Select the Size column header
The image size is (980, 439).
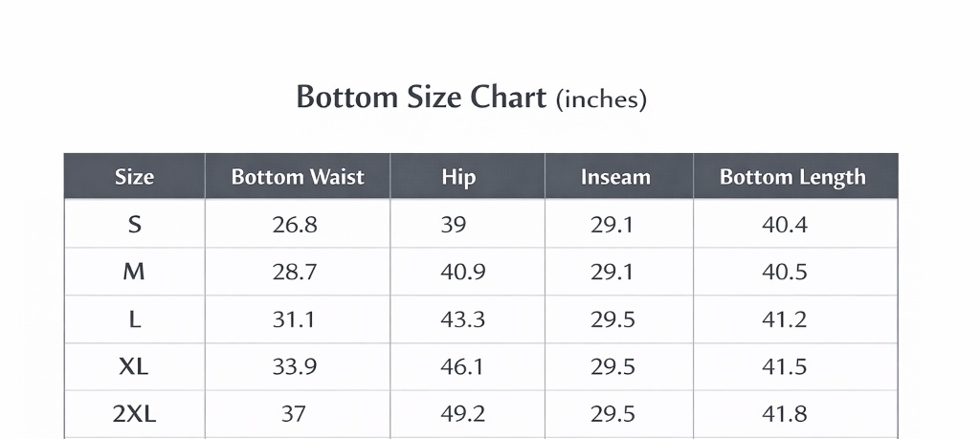[134, 177]
